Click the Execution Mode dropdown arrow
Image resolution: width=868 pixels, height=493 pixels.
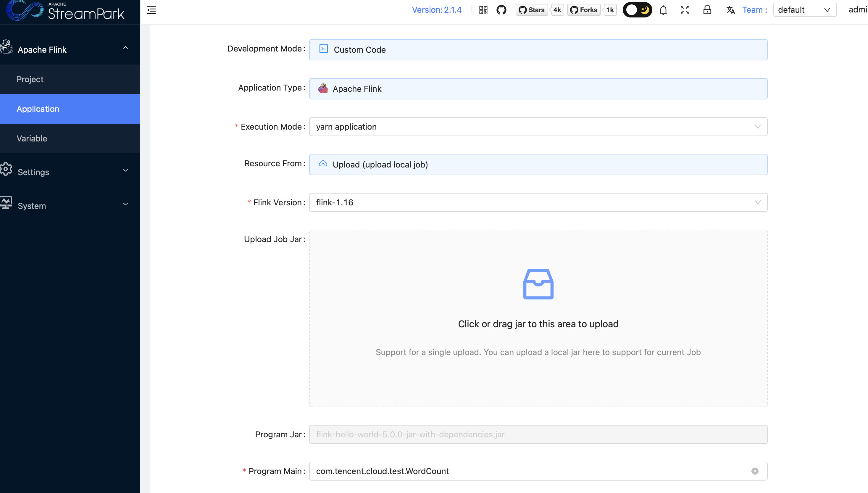758,127
